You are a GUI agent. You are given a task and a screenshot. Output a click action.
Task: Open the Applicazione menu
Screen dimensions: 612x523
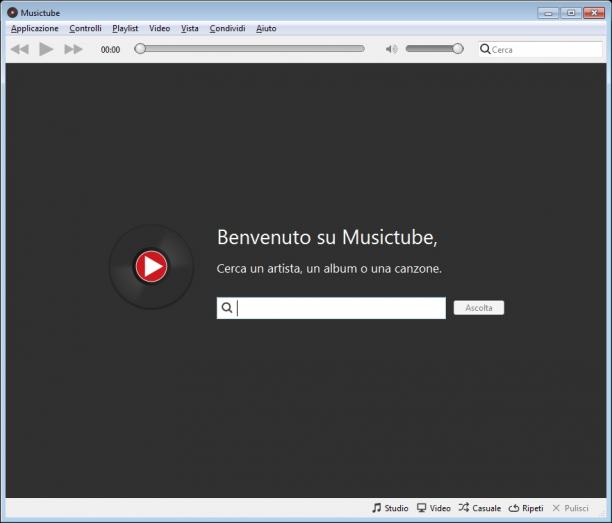pyautogui.click(x=34, y=28)
